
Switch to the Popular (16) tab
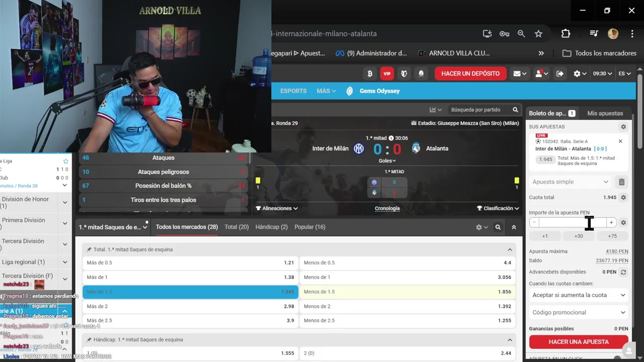pyautogui.click(x=310, y=227)
